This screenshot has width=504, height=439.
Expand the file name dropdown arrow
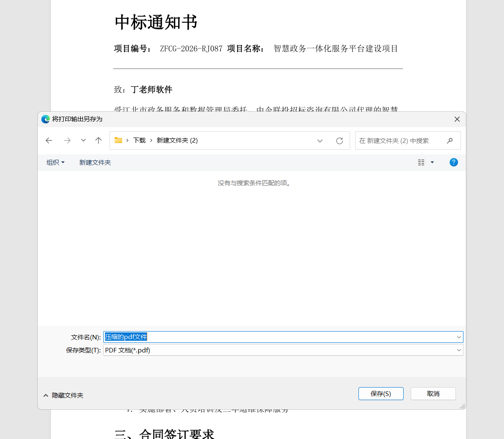click(459, 337)
